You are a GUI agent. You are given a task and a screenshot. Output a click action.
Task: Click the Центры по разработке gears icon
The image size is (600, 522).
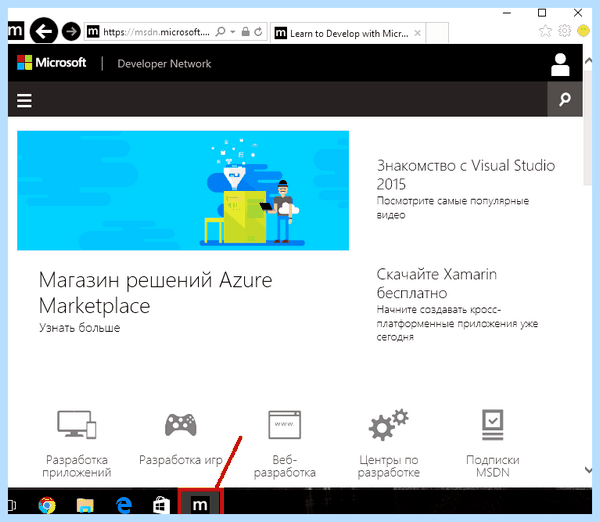pyautogui.click(x=388, y=425)
